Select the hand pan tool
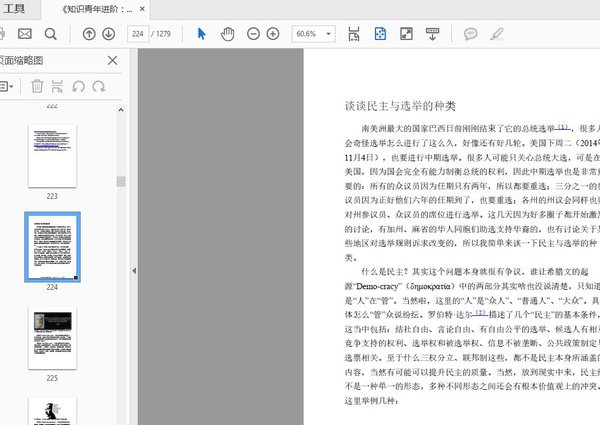Screen dimensions: 600x425 (x=227, y=34)
